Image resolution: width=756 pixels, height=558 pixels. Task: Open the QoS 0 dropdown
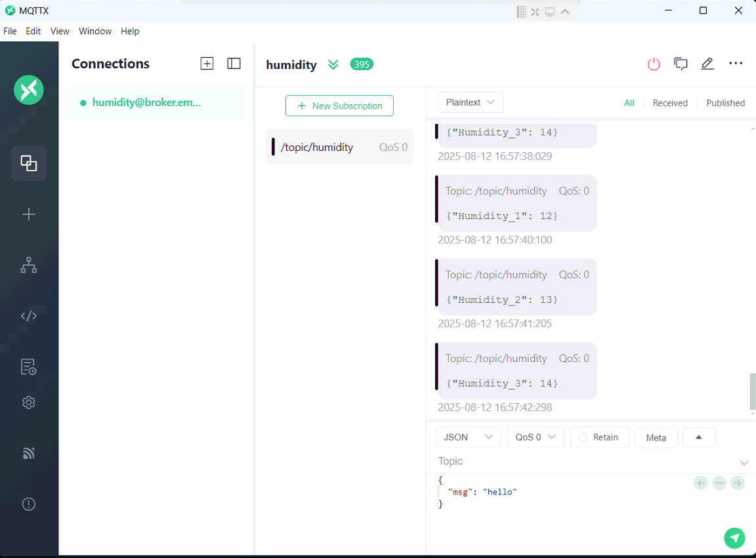(535, 437)
